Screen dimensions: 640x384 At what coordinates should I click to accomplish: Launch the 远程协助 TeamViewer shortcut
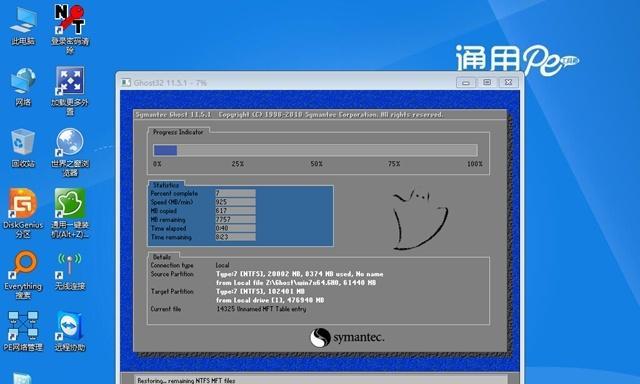pyautogui.click(x=70, y=331)
